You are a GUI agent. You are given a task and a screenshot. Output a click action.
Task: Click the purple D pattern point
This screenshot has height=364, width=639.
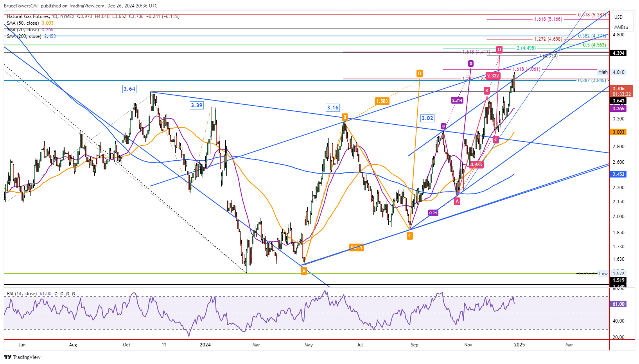(471, 63)
